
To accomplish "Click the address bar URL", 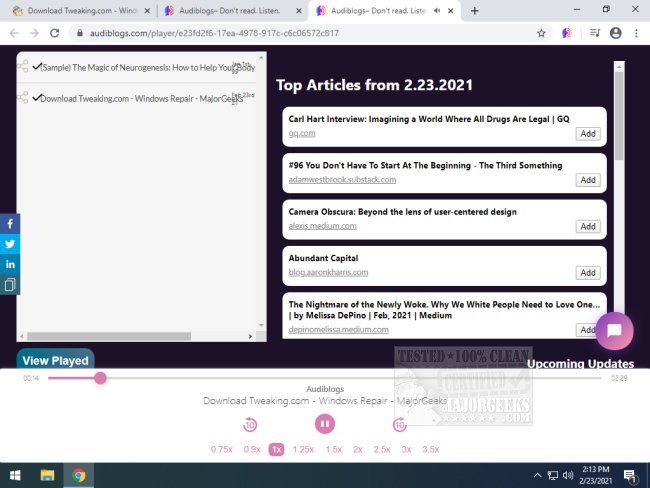I will pyautogui.click(x=214, y=33).
